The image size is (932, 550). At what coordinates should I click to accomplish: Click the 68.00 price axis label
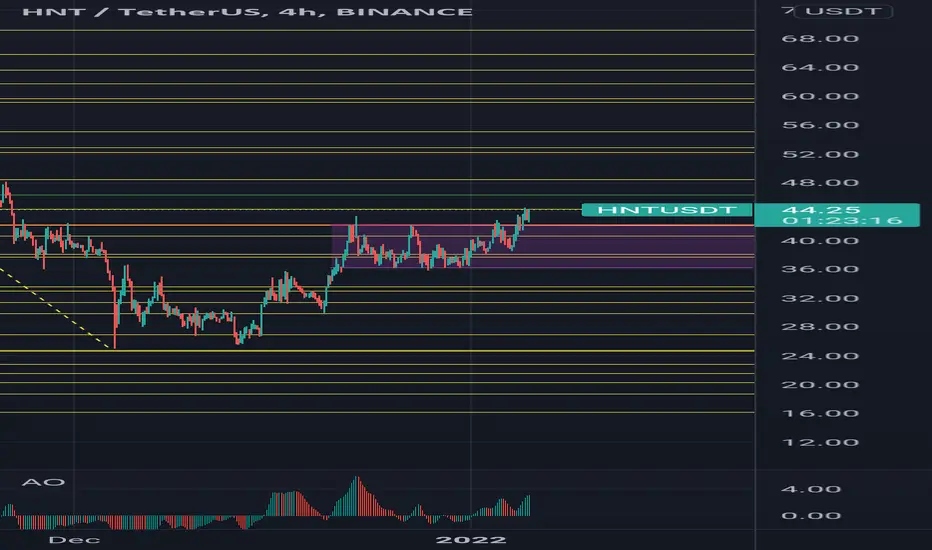pos(820,39)
